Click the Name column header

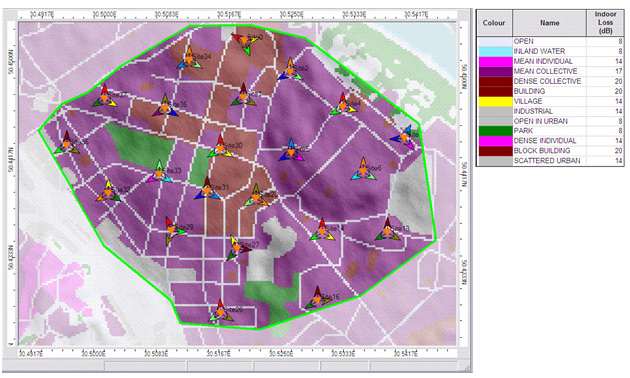coord(549,23)
